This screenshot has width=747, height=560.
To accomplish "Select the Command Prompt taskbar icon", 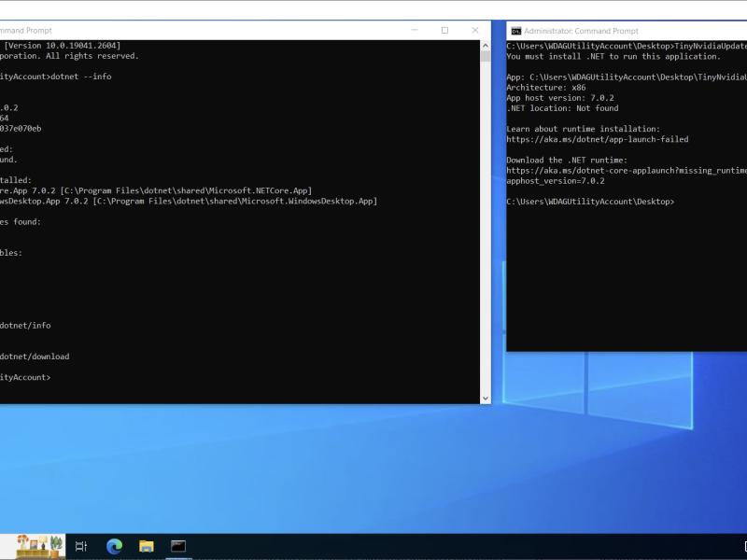I will [178, 546].
